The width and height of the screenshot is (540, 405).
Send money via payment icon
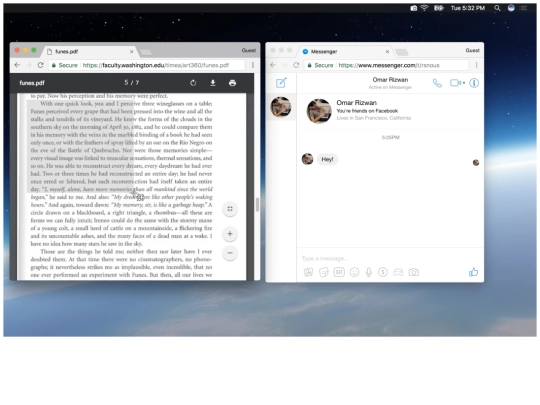tap(383, 272)
